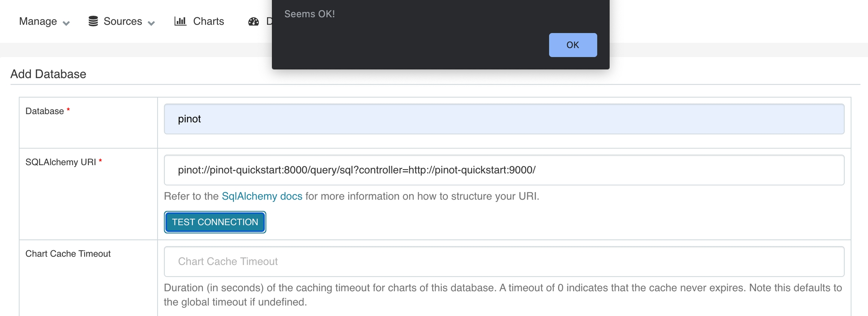Click the Sources database stack icon

point(93,21)
